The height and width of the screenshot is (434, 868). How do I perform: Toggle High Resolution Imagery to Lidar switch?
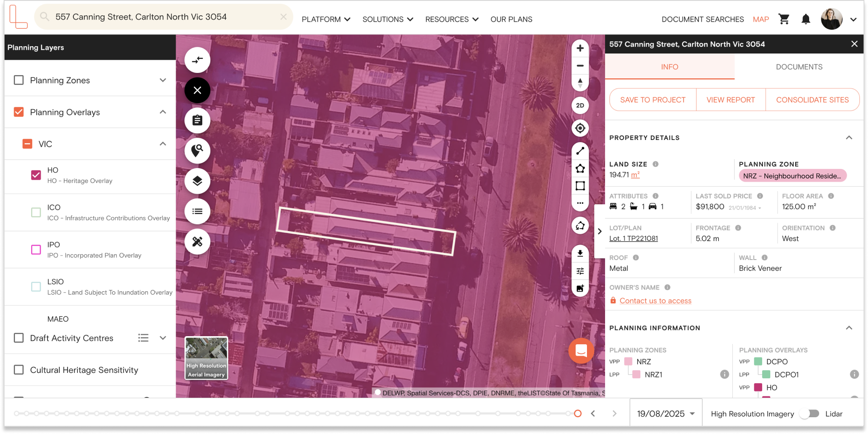tap(810, 414)
